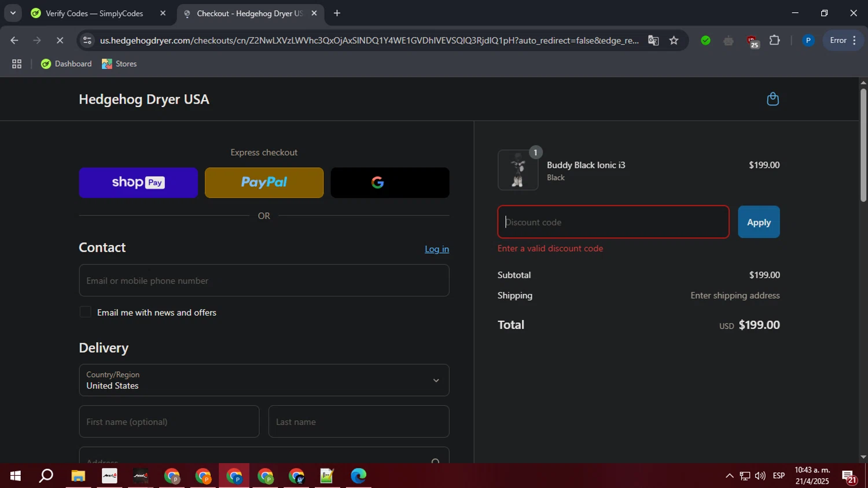Focus the Discount code field
Viewport: 868px width, 488px height.
click(x=613, y=222)
